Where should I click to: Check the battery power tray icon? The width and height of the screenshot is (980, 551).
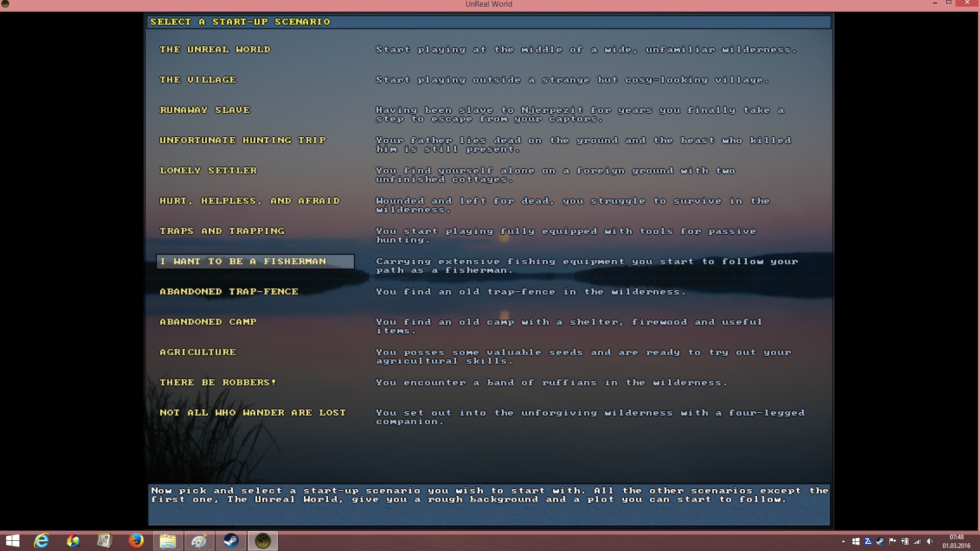pos(905,541)
